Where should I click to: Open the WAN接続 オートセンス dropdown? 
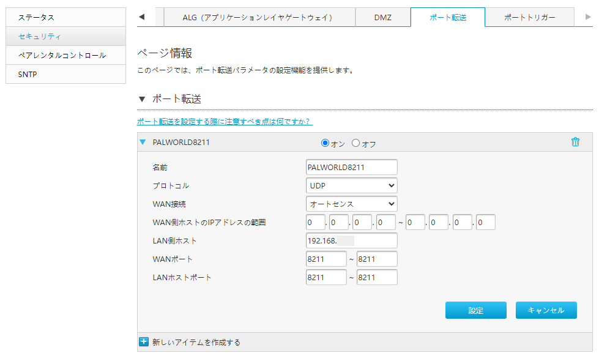tap(351, 204)
